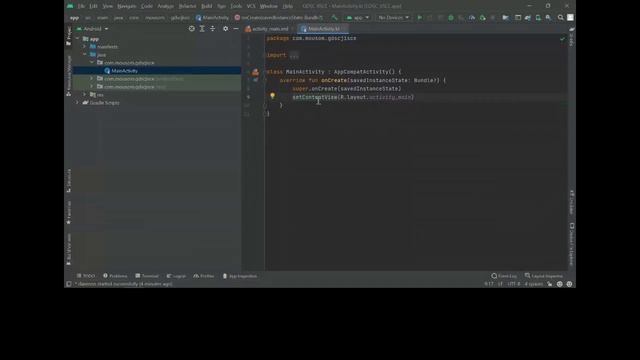Viewport: 640px width, 360px height.
Task: Open the Event Log
Action: (504, 276)
